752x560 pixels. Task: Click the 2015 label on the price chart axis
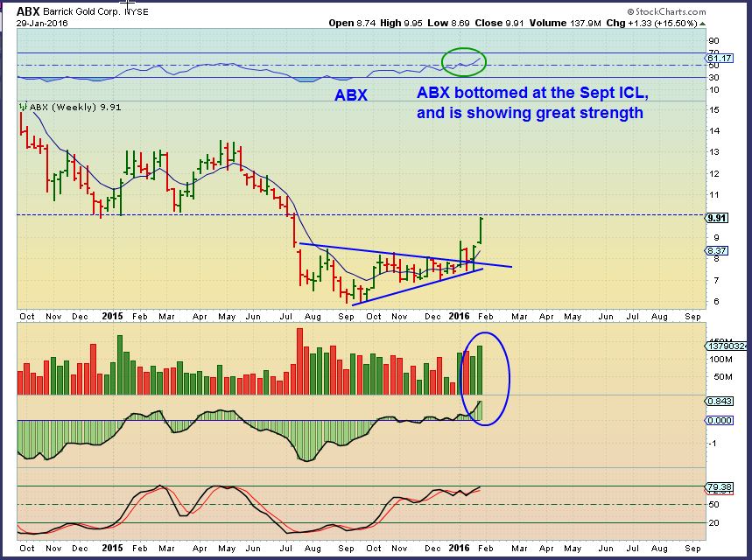(x=112, y=316)
